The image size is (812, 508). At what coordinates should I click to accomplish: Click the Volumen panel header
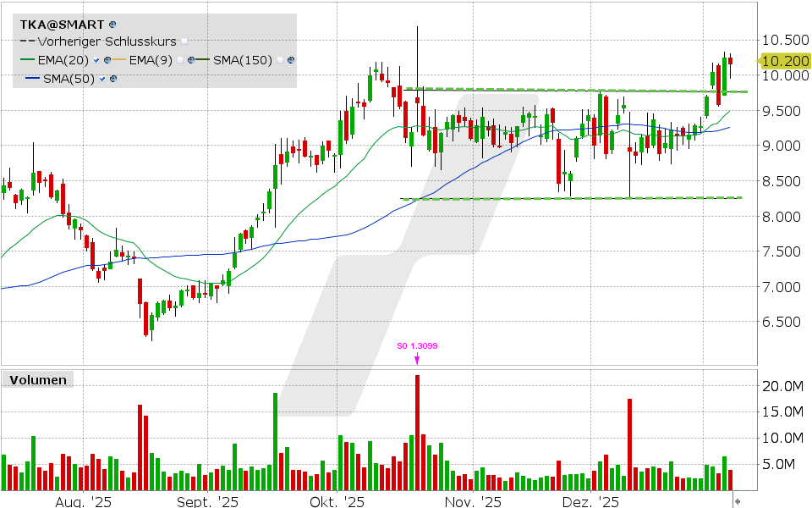(x=37, y=380)
